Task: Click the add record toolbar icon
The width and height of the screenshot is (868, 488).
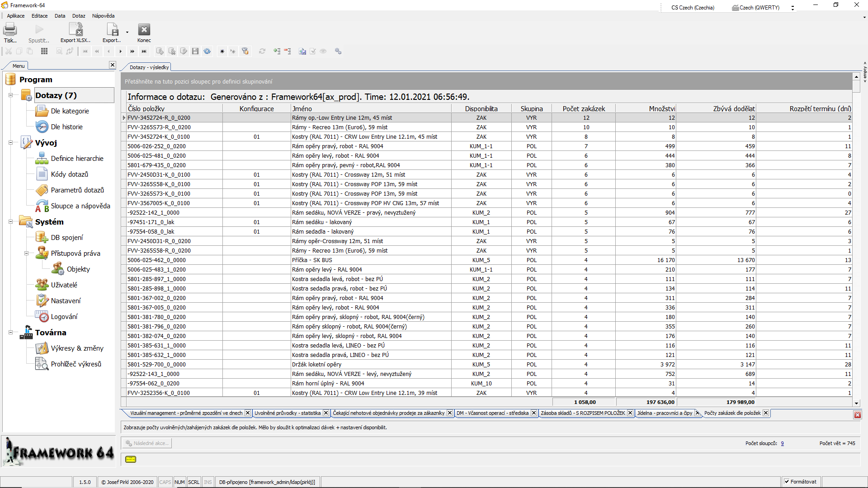Action: click(160, 52)
